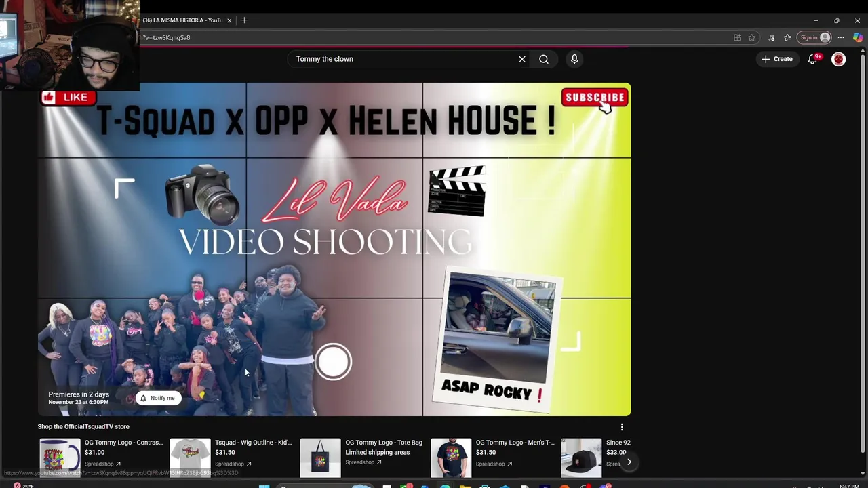Open the YouTube account avatar menu
This screenshot has height=488, width=868.
click(839, 59)
